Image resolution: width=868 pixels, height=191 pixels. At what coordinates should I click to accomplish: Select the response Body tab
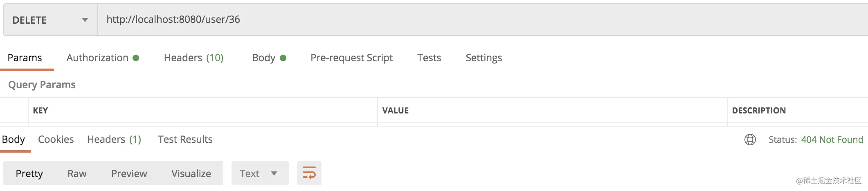[13, 140]
